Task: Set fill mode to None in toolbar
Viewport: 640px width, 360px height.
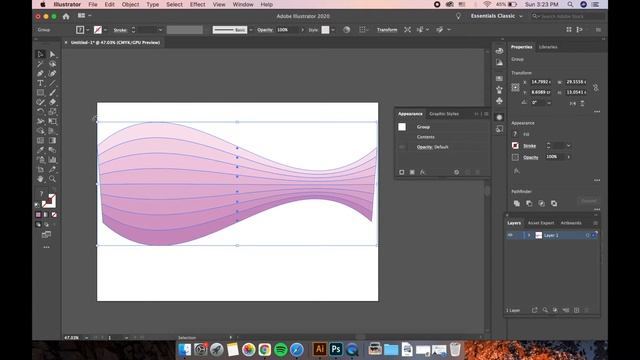Action: coord(54,215)
